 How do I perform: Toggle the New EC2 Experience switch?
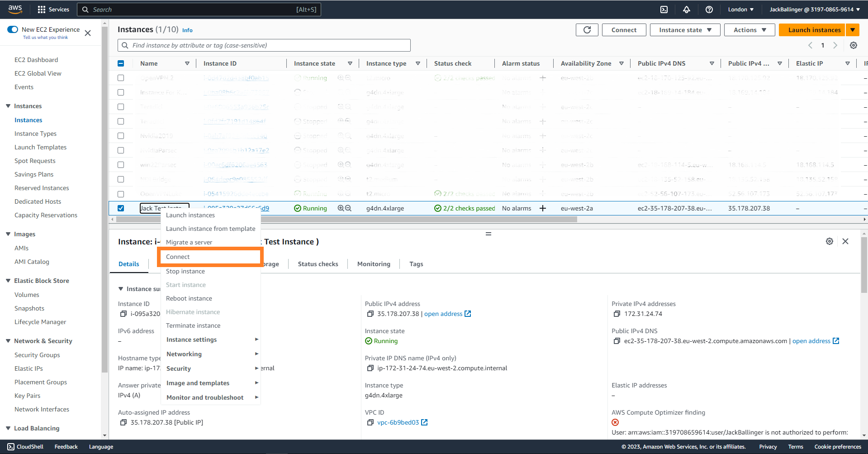coord(13,29)
